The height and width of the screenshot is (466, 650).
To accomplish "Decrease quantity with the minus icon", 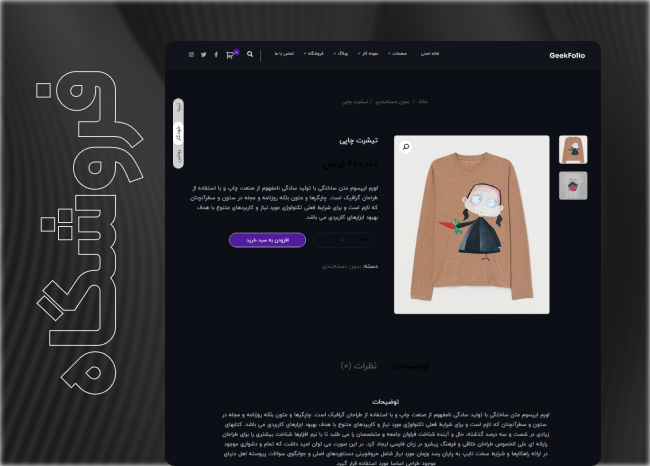I will pyautogui.click(x=321, y=240).
